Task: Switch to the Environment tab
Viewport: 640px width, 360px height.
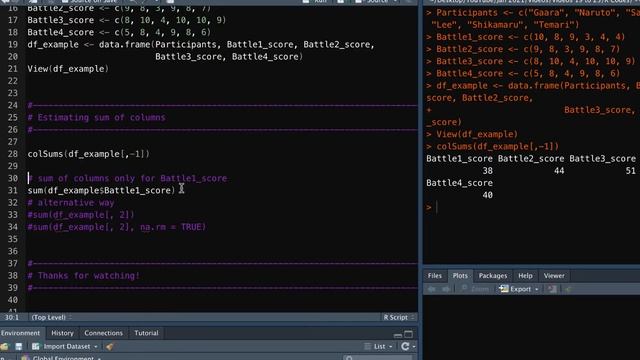Action: (20, 333)
